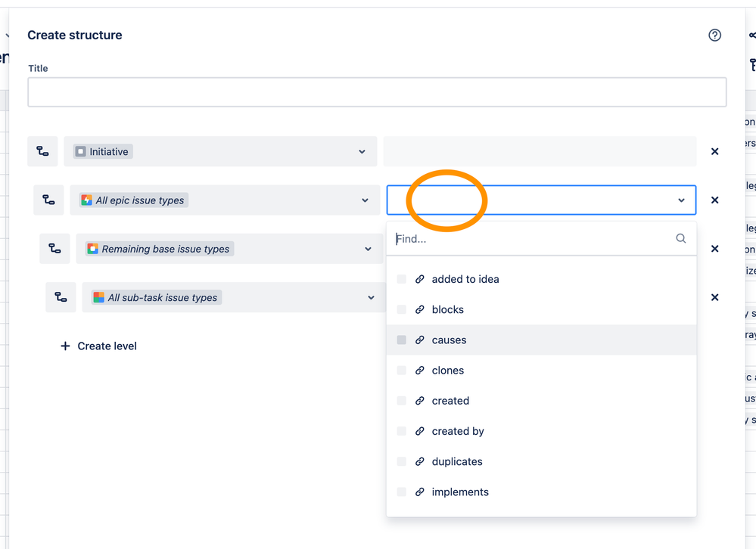756x549 pixels.
Task: Focus the Title text field
Action: coord(377,92)
